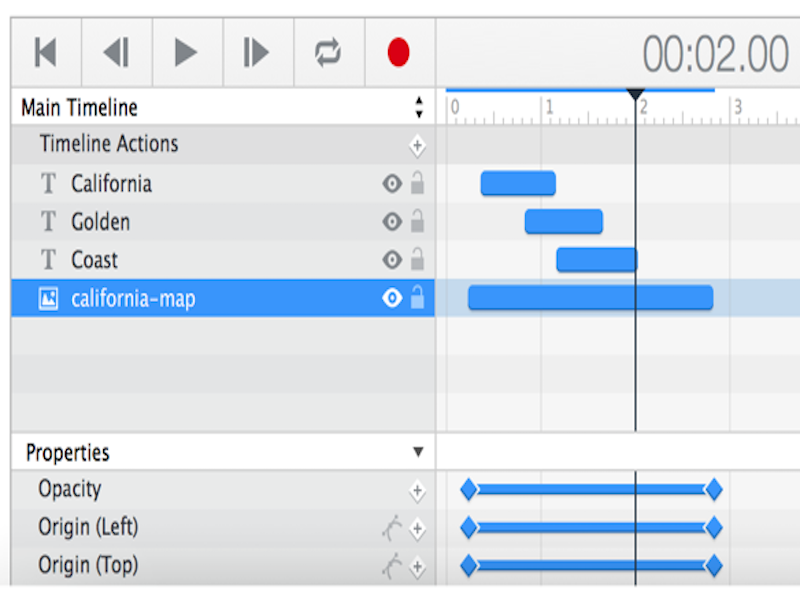This screenshot has width=800, height=600.
Task: Toggle loop playback
Action: click(329, 52)
